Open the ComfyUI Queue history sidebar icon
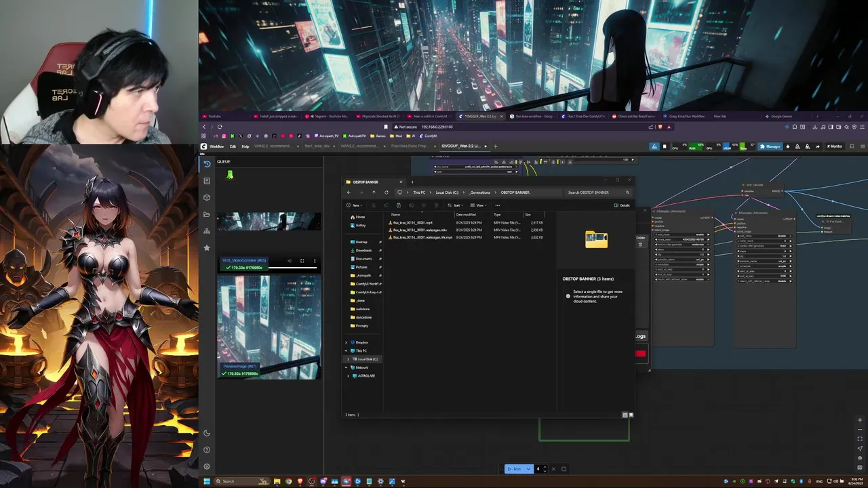The width and height of the screenshot is (868, 488). (207, 163)
